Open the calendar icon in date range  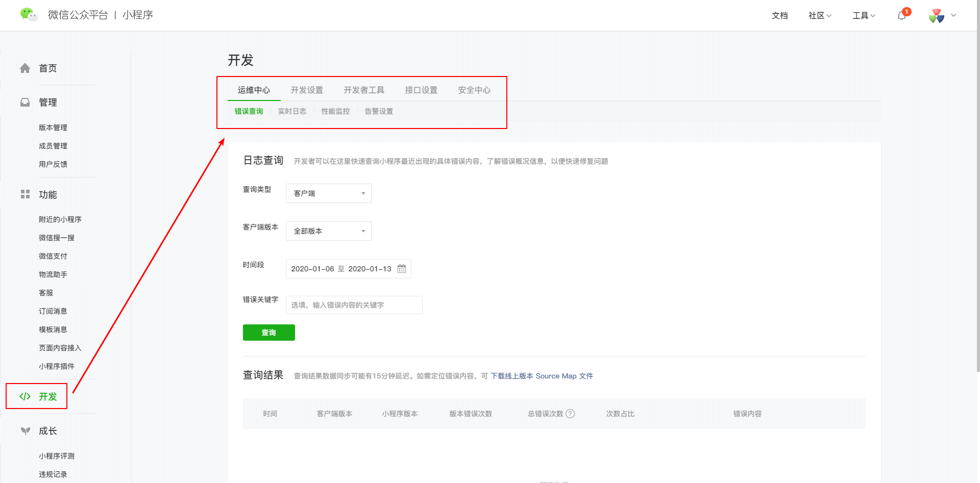tap(402, 269)
